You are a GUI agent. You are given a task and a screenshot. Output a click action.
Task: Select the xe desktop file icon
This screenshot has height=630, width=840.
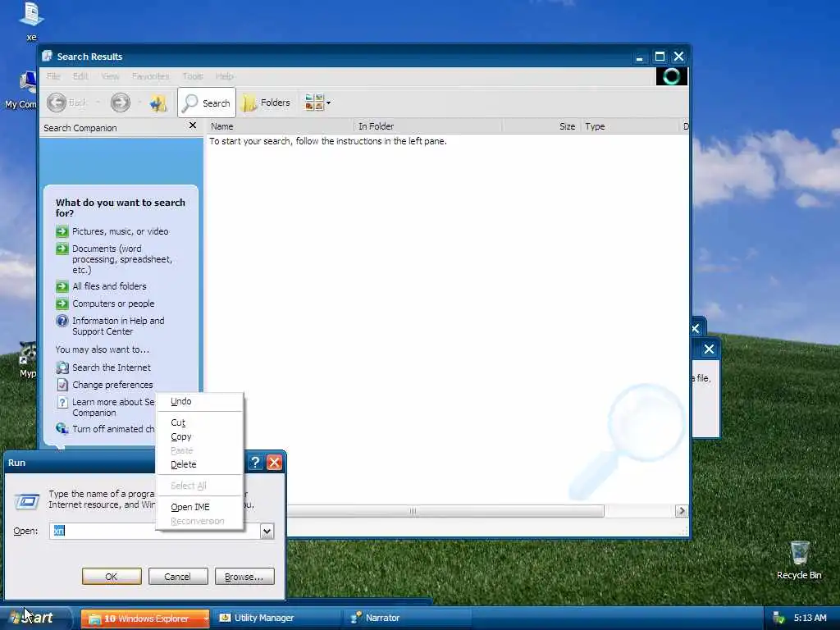pyautogui.click(x=32, y=21)
